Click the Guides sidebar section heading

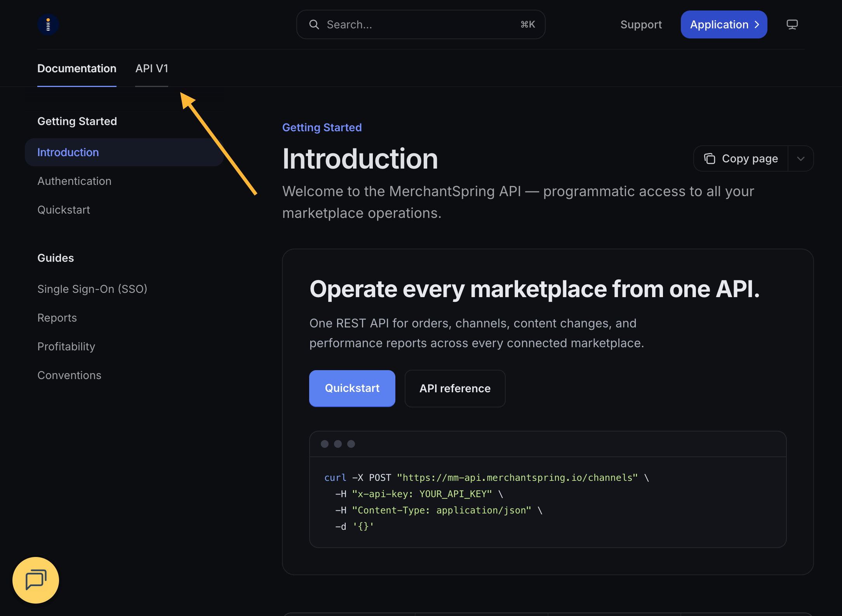56,258
